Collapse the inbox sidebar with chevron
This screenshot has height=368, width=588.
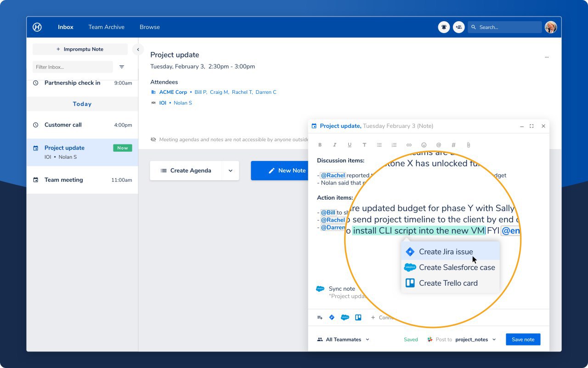click(138, 49)
